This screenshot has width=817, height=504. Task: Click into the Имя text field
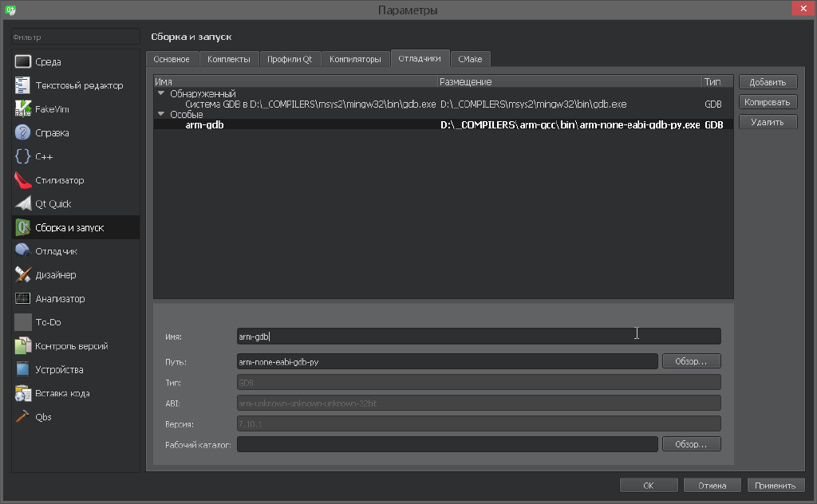click(479, 337)
